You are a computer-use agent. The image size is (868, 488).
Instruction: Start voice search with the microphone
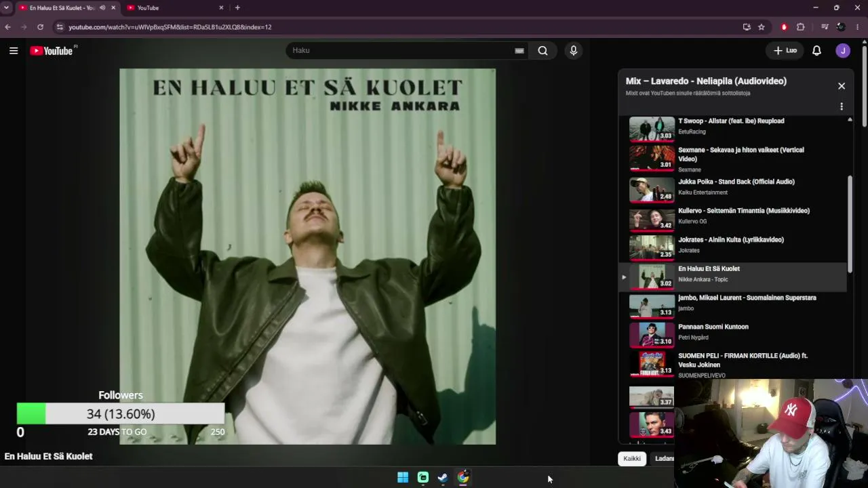[x=573, y=51]
